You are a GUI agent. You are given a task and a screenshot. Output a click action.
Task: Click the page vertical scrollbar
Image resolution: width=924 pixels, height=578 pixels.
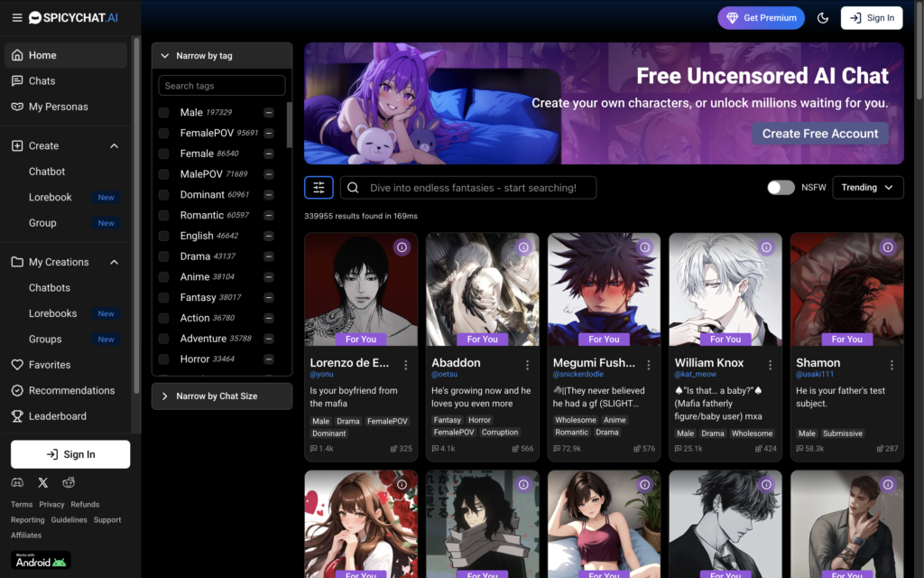click(919, 53)
